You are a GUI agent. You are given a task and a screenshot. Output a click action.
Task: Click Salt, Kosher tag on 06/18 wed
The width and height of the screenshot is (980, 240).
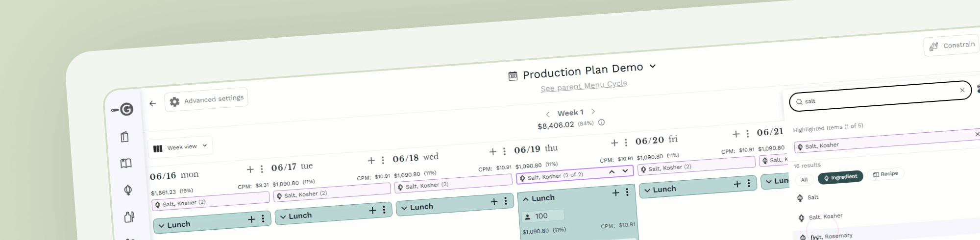(453, 183)
